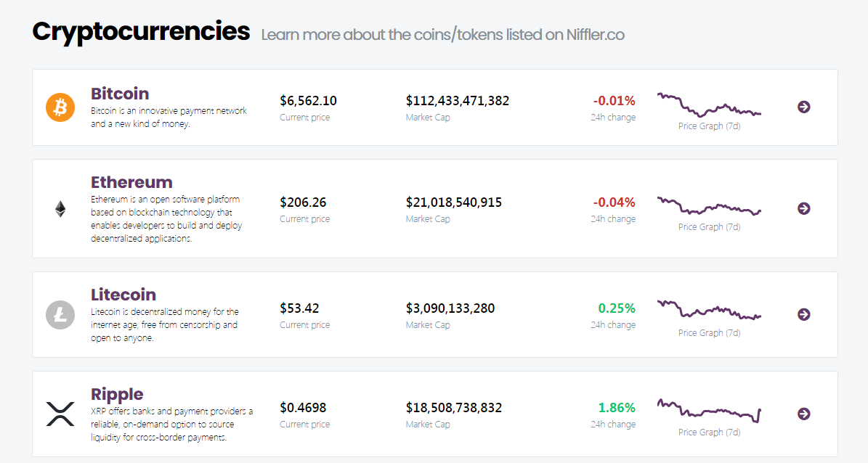Open Ethereum details with its arrow icon

click(x=804, y=208)
